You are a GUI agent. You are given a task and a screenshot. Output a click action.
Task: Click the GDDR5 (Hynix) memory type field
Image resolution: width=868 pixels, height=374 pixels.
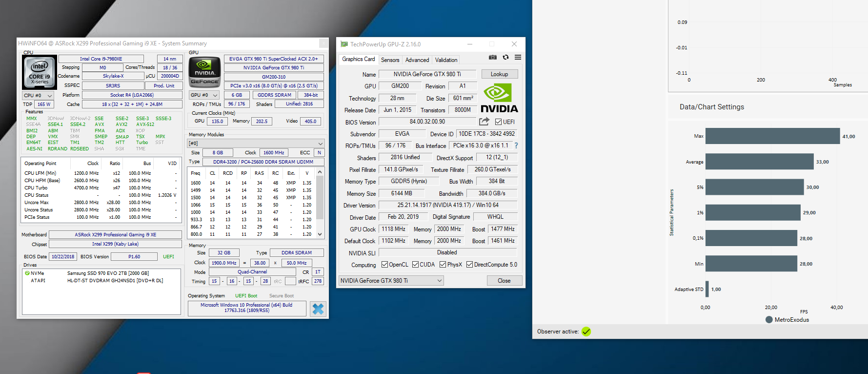409,181
